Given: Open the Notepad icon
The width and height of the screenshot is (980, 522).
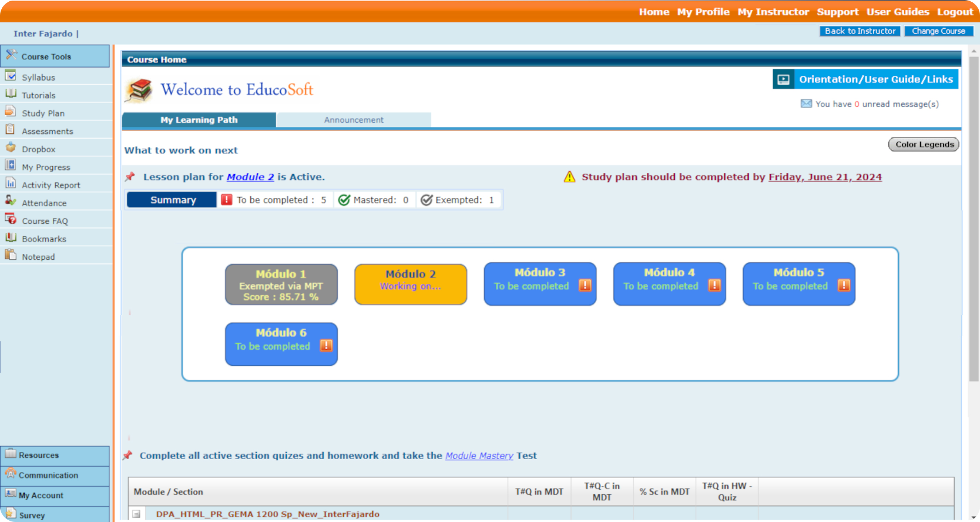Looking at the screenshot, I should (x=11, y=255).
